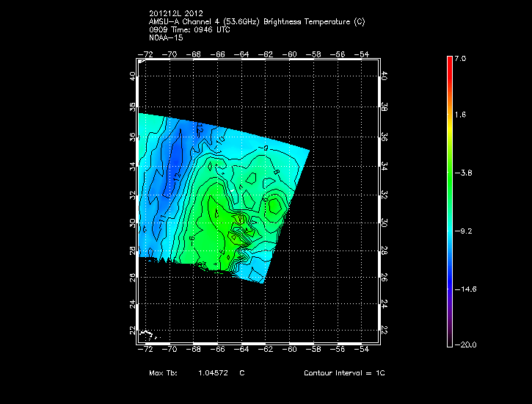Pick the green section of the color scale
Screen dimensions: 532x404
449,176
